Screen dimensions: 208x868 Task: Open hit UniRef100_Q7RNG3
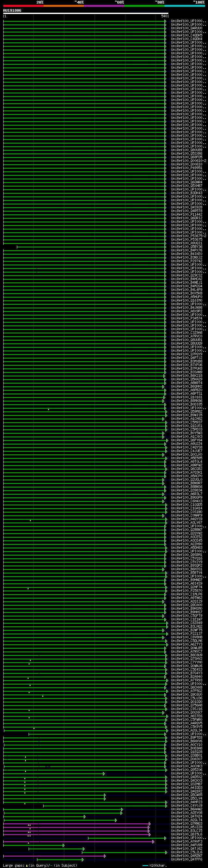point(187,823)
